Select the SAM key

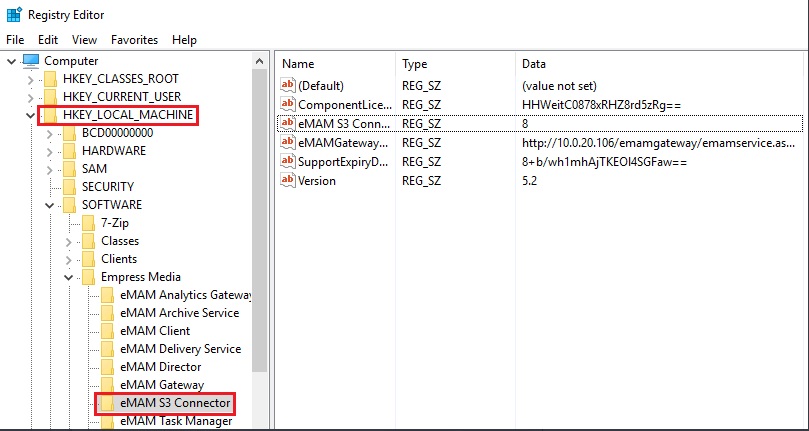(x=94, y=169)
